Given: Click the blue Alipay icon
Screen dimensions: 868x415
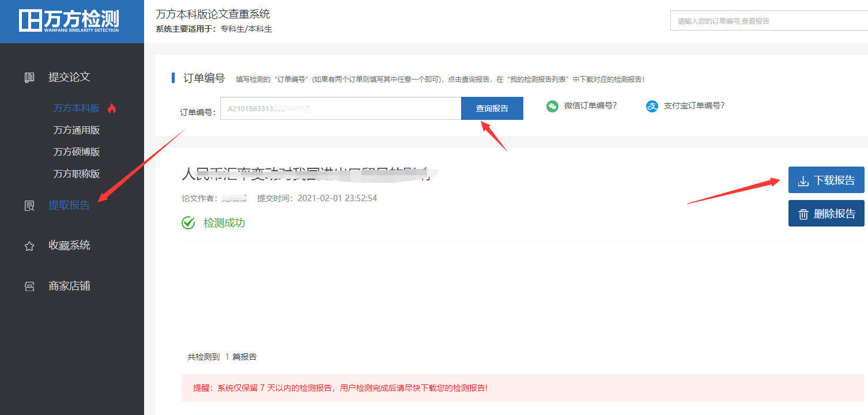Looking at the screenshot, I should (x=652, y=106).
